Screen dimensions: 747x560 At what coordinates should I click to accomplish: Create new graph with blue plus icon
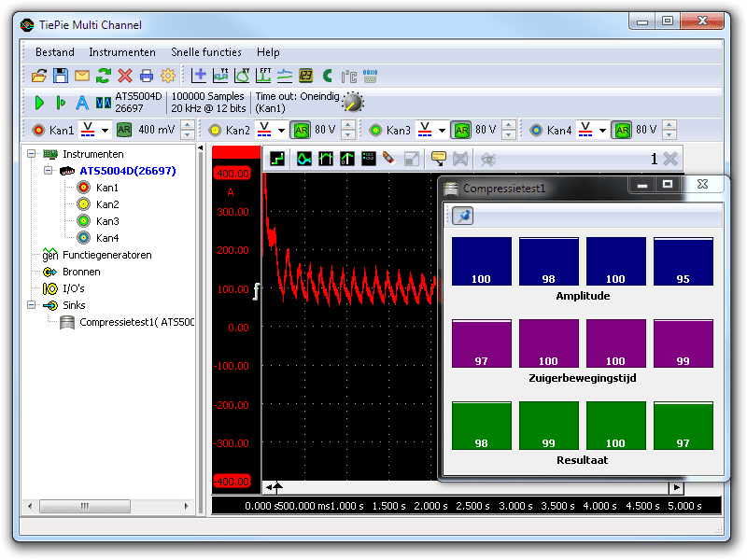pyautogui.click(x=199, y=76)
